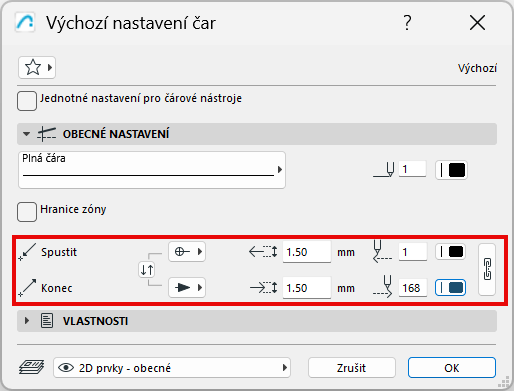Expand the VLASTNOSTI section

tap(27, 321)
